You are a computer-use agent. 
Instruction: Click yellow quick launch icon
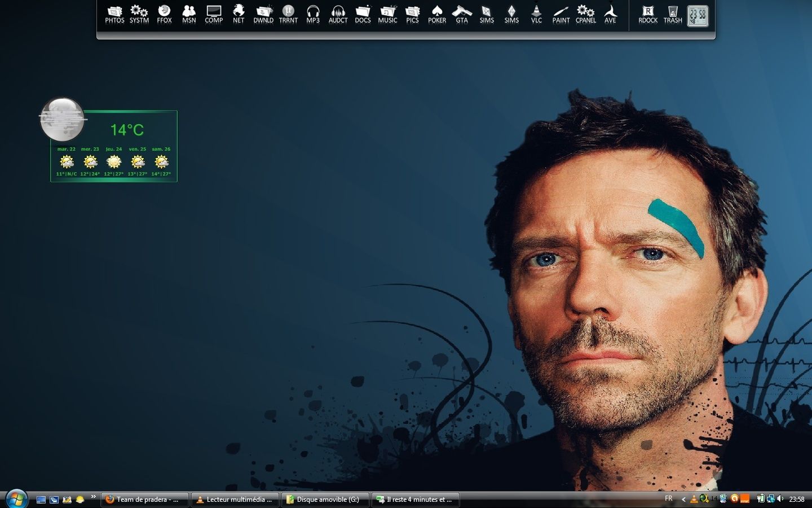pyautogui.click(x=80, y=500)
